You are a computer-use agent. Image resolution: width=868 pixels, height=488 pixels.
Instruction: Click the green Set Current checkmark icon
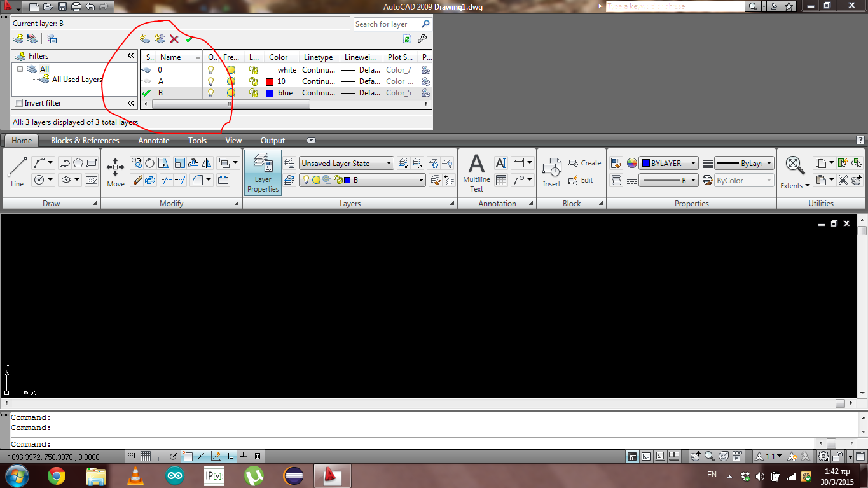pyautogui.click(x=189, y=39)
